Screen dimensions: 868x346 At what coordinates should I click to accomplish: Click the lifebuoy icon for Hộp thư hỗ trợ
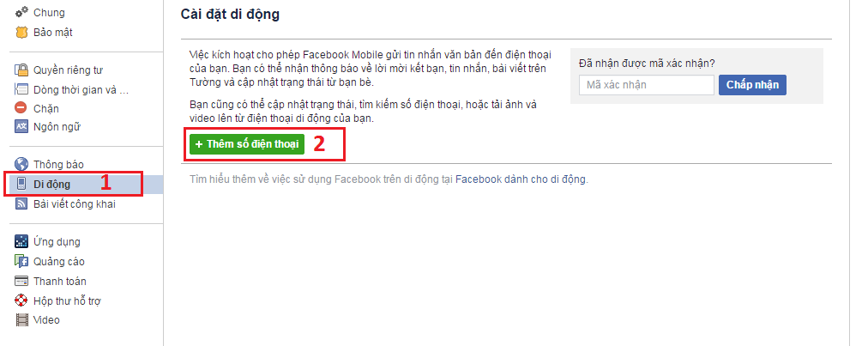point(21,301)
